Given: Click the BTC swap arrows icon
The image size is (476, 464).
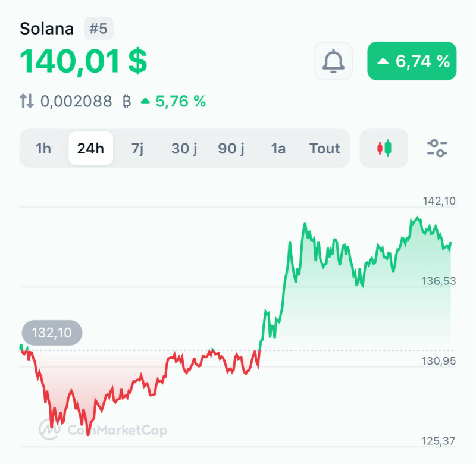Looking at the screenshot, I should 27,101.
